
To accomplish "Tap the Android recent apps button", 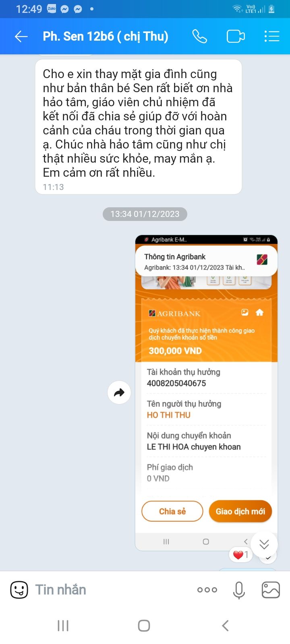I will [x=63, y=625].
